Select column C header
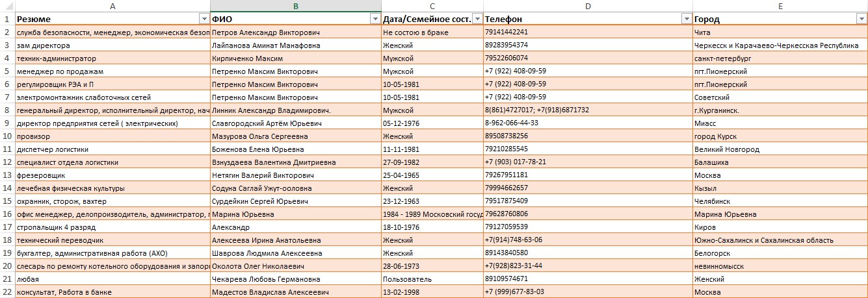Viewport: 868px width, 298px height. click(432, 6)
